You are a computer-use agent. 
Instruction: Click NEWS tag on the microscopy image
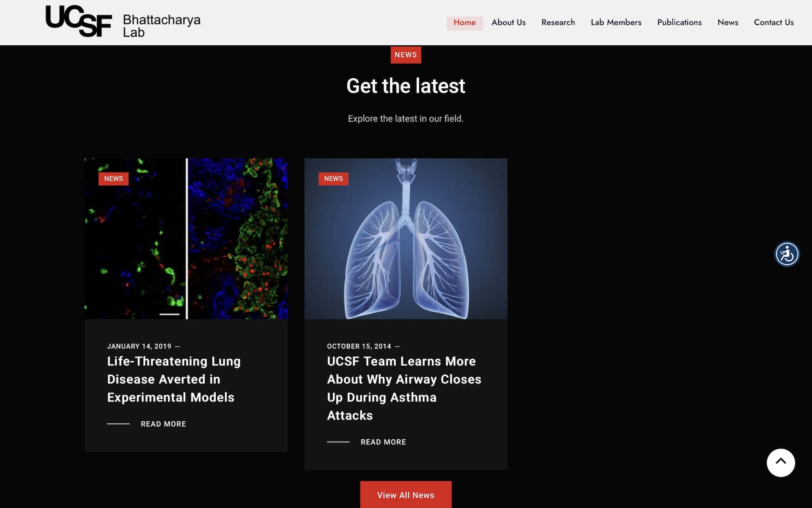coord(113,179)
